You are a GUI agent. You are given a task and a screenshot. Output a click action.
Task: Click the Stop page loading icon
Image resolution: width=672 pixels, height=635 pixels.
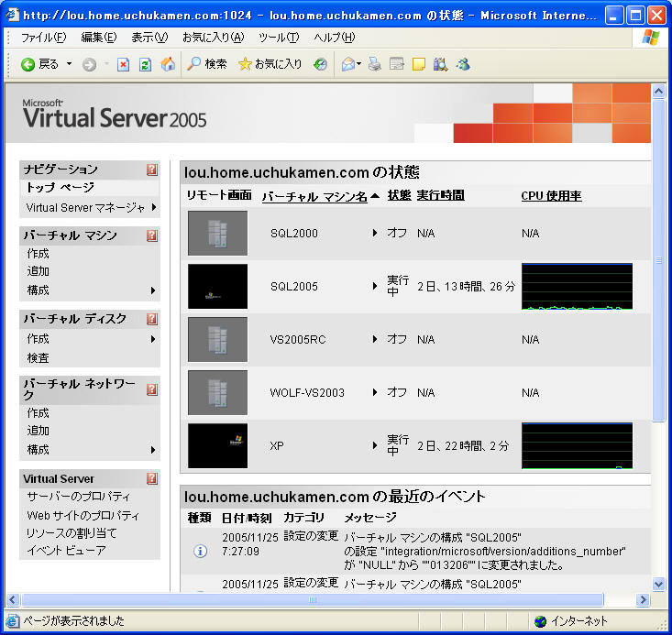click(123, 65)
